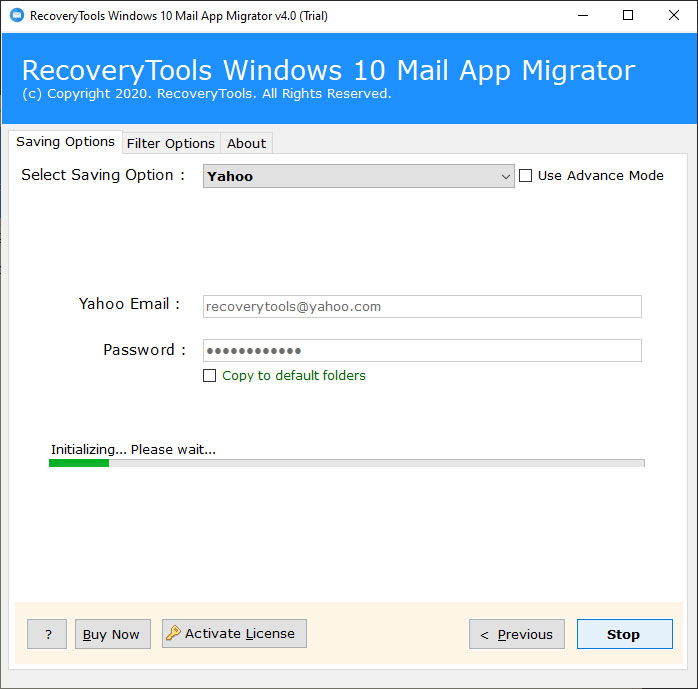Go to the About tab
This screenshot has width=698, height=689.
[246, 143]
